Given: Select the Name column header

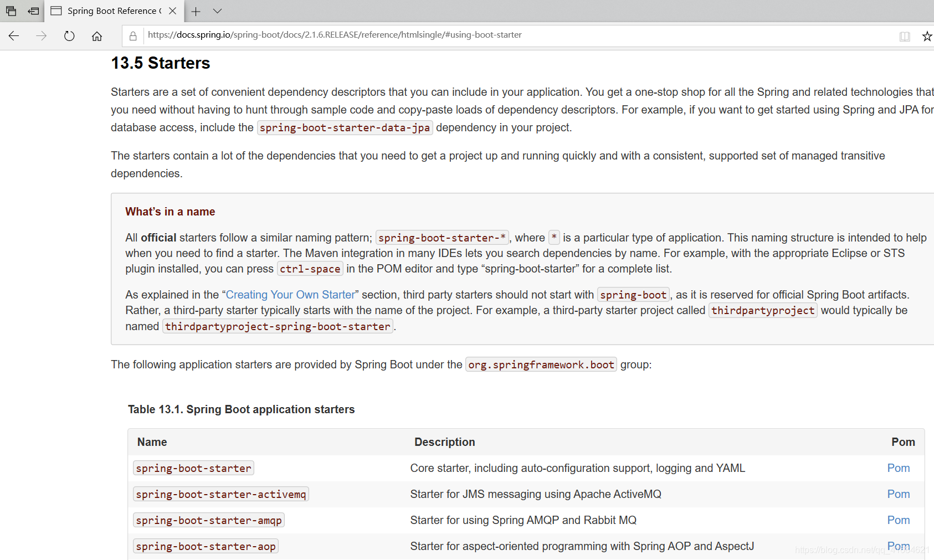Looking at the screenshot, I should [152, 442].
